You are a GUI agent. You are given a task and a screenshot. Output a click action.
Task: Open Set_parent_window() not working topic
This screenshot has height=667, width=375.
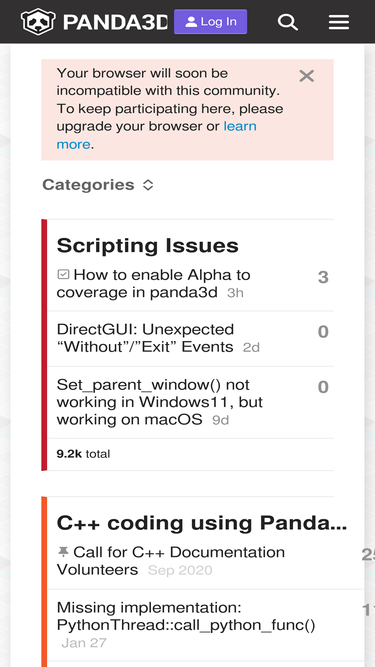[159, 402]
